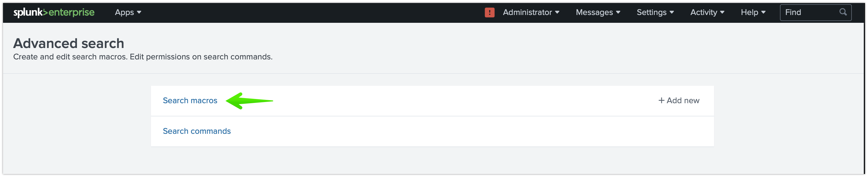Click the caret arrow next to Activity
This screenshot has height=177, width=868.
tap(722, 13)
